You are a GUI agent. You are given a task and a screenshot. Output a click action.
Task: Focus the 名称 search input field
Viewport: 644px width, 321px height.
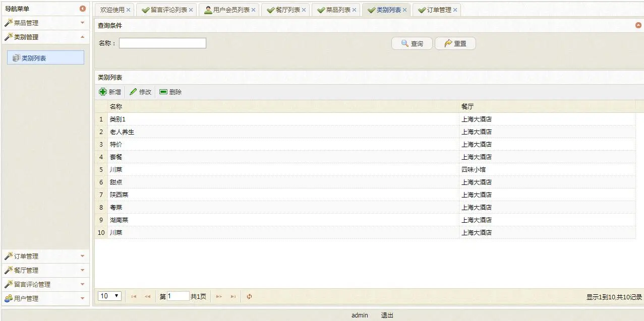point(162,43)
